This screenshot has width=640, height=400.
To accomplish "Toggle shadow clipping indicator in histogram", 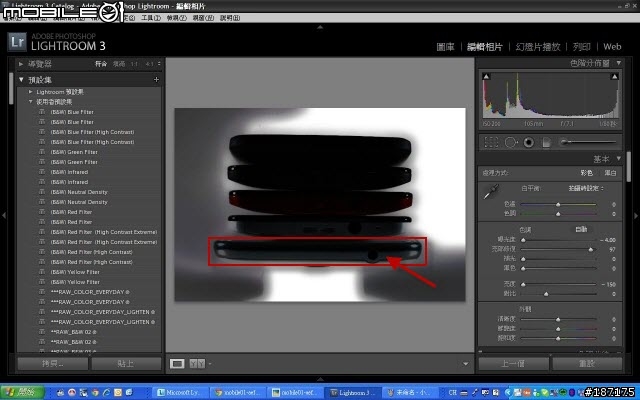I will click(486, 76).
